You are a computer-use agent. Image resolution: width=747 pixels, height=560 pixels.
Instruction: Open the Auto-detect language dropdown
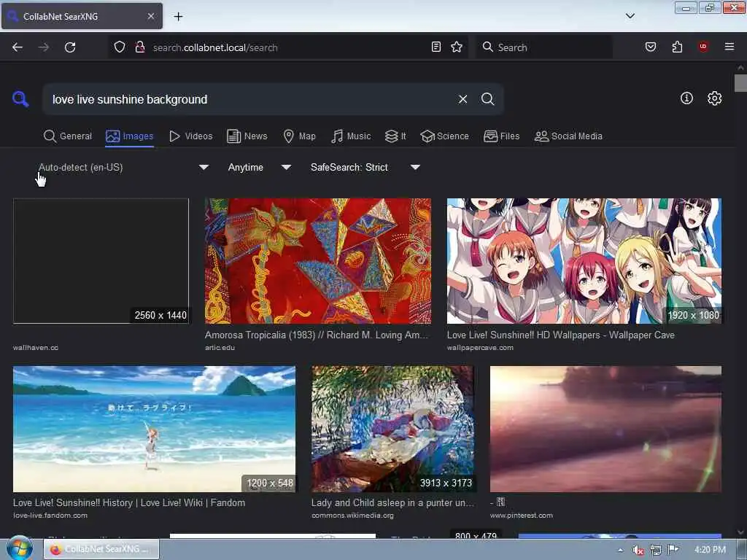(123, 167)
